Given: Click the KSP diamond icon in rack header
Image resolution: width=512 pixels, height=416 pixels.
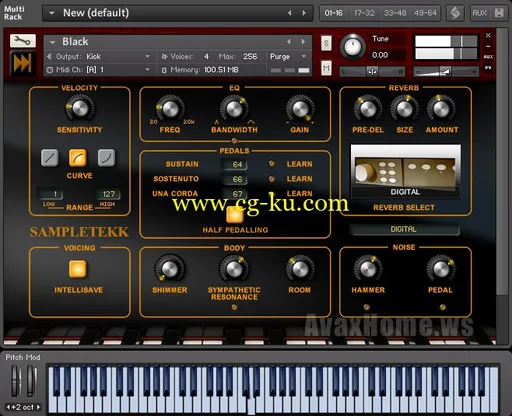Looking at the screenshot, I should tap(455, 13).
